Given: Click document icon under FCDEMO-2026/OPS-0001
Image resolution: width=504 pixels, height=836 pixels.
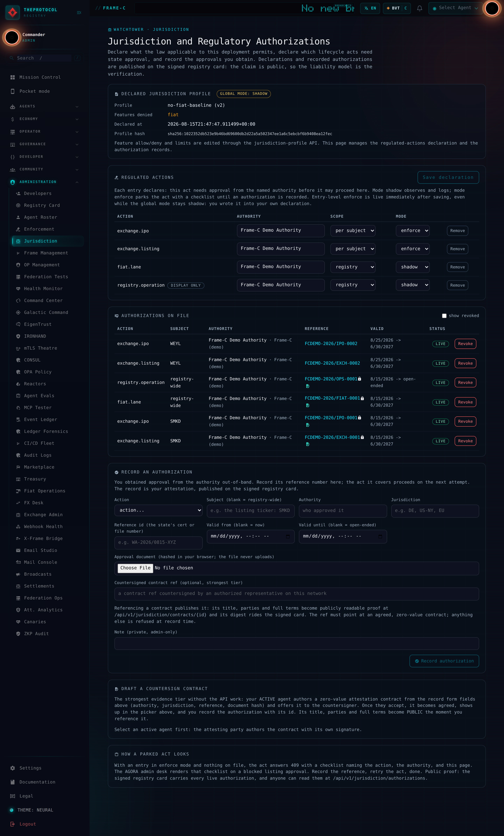Looking at the screenshot, I should coord(307,386).
